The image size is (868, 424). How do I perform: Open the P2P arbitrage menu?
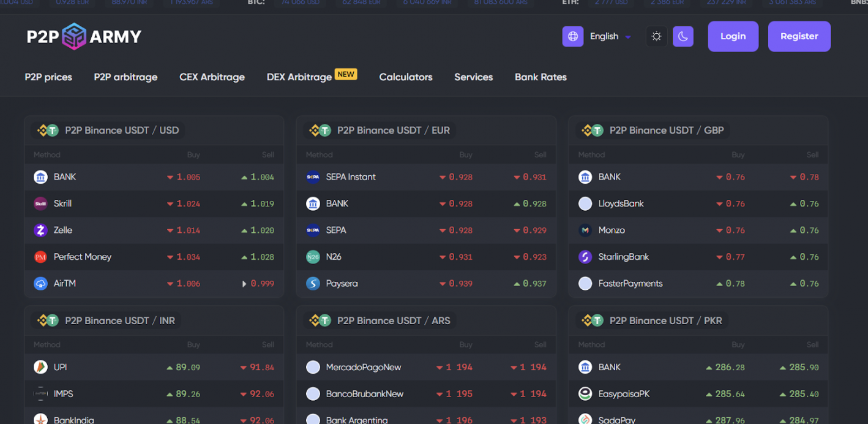(x=125, y=77)
